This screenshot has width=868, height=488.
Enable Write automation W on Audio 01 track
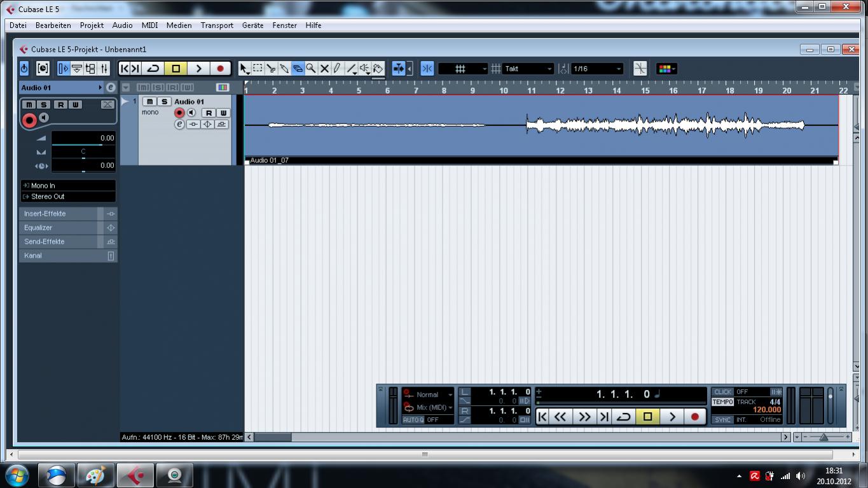[x=223, y=113]
